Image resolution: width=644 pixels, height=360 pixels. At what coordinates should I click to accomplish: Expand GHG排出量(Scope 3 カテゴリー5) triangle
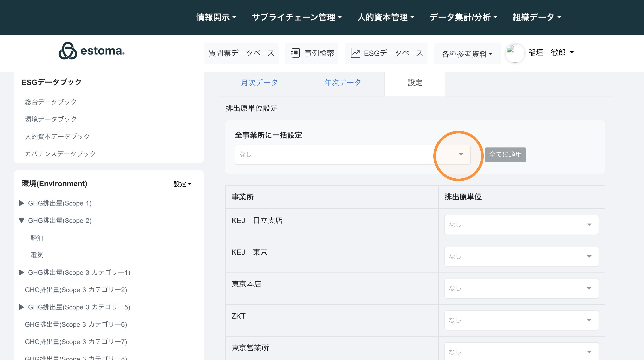pos(22,307)
